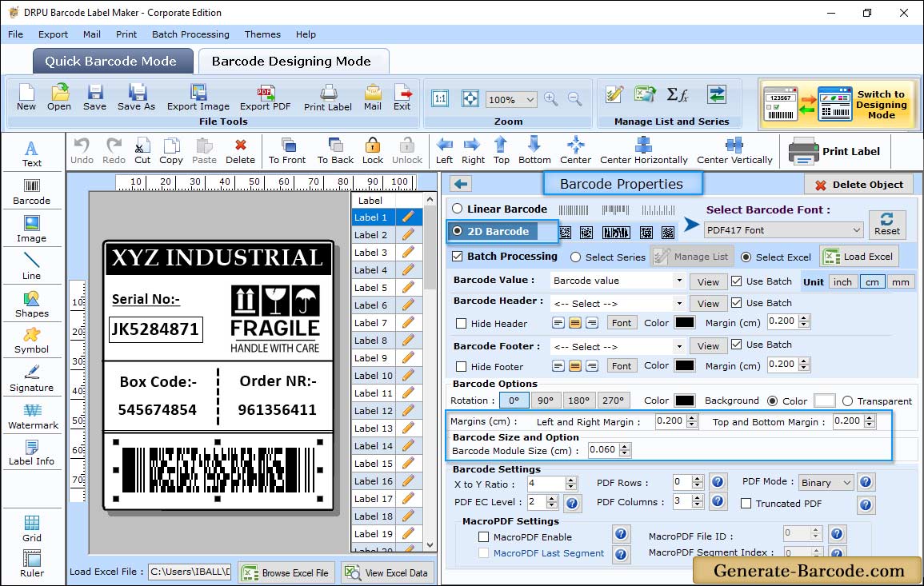Choose the Select Series radio option
This screenshot has height=586, width=924.
click(576, 257)
